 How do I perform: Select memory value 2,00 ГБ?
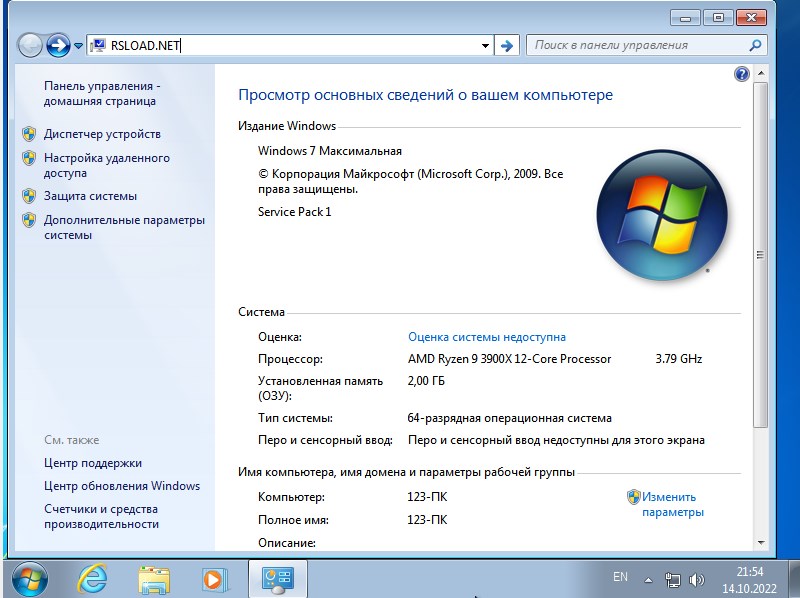click(x=426, y=381)
